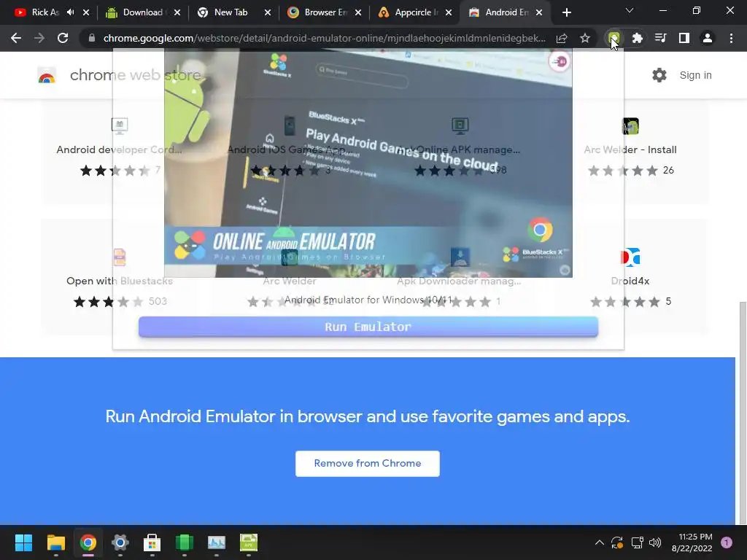
Task: Open Settings from the taskbar
Action: pyautogui.click(x=120, y=542)
